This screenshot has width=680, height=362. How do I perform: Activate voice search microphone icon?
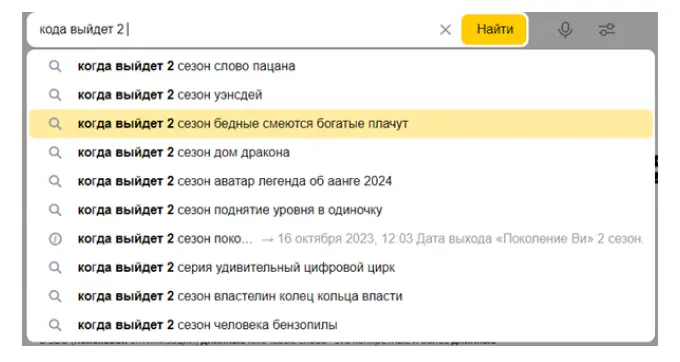(x=565, y=29)
